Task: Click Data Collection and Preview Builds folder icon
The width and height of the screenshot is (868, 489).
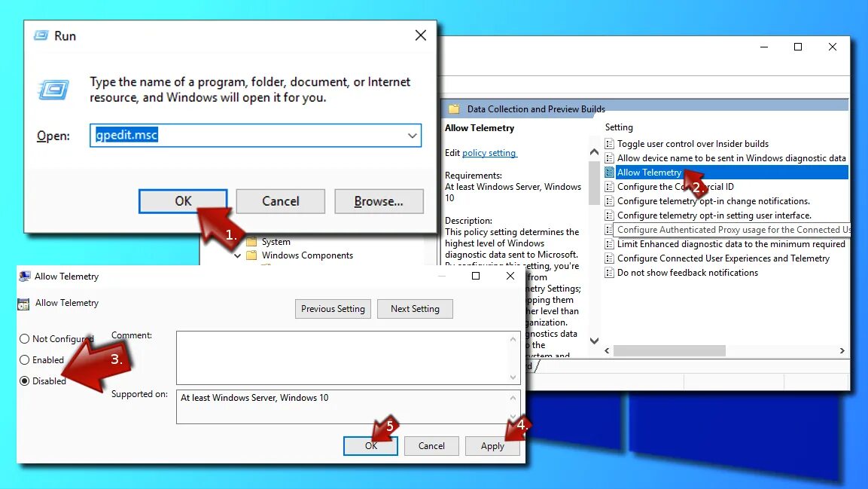Action: (x=454, y=109)
